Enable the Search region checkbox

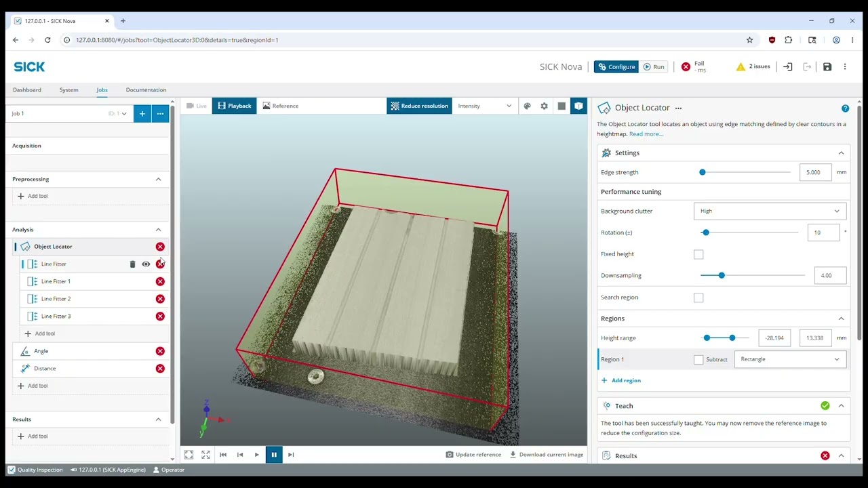(x=698, y=298)
